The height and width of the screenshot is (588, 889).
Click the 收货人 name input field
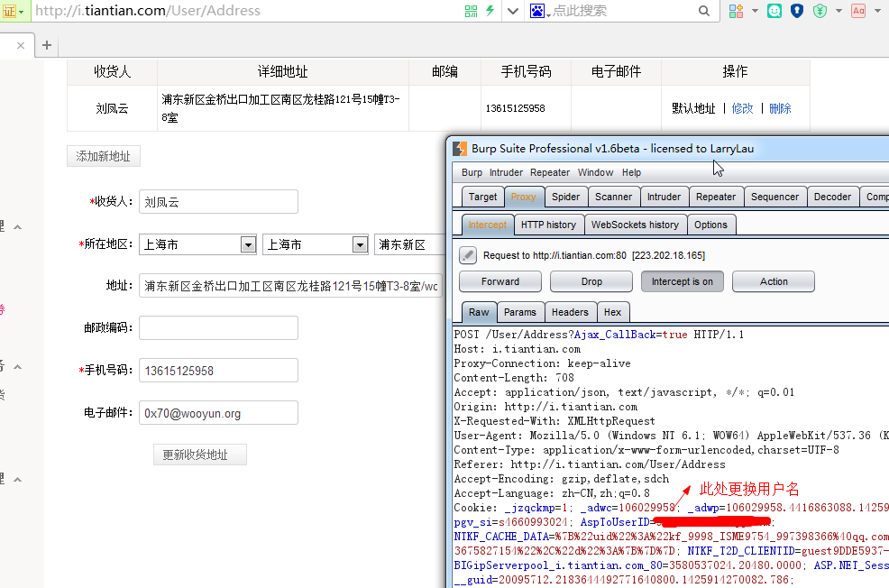pyautogui.click(x=218, y=202)
